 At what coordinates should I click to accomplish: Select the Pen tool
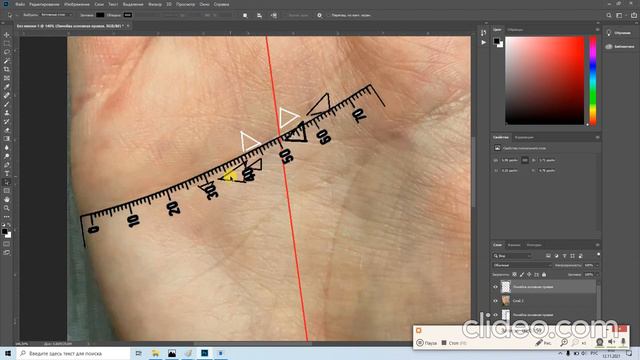[x=7, y=165]
